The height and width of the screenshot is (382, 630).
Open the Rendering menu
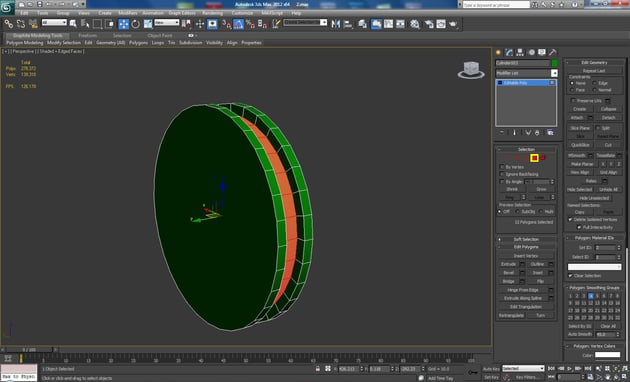(213, 13)
